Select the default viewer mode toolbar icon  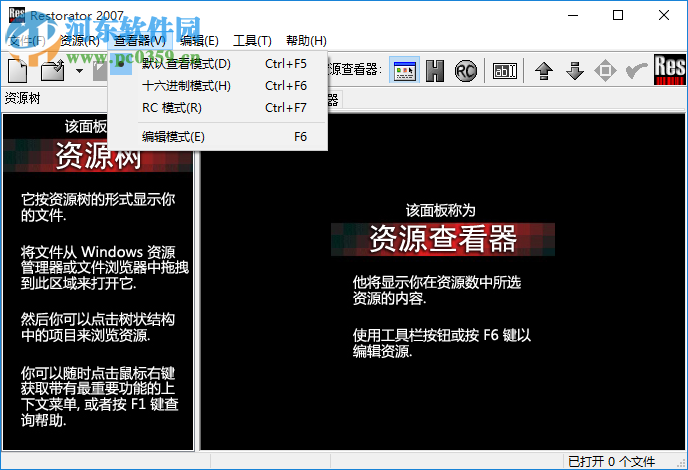tap(405, 70)
